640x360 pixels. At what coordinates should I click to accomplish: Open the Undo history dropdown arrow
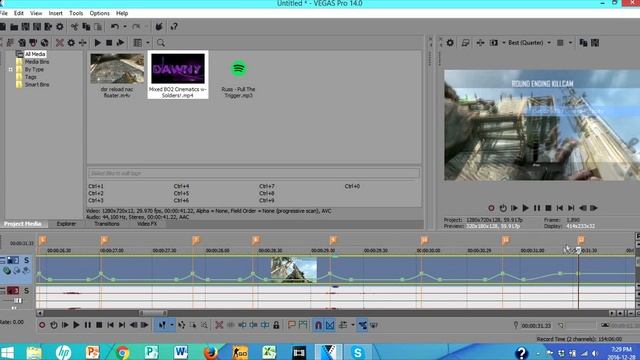pos(124,27)
